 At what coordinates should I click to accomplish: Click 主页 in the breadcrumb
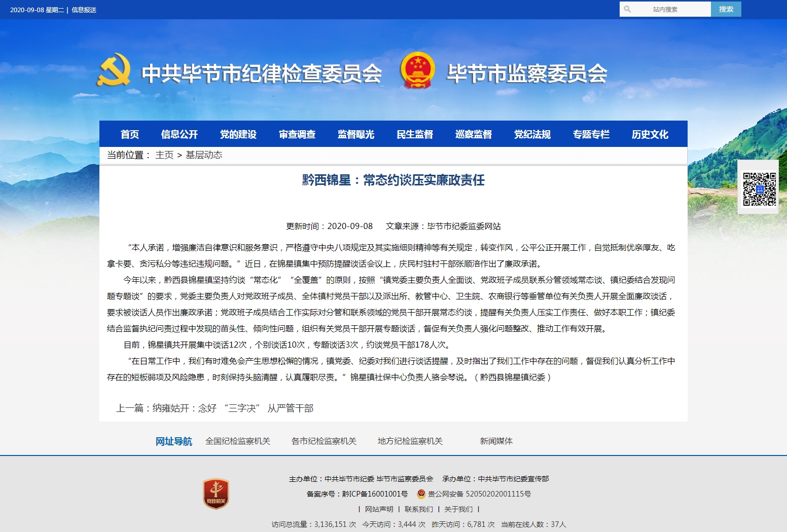tap(164, 155)
